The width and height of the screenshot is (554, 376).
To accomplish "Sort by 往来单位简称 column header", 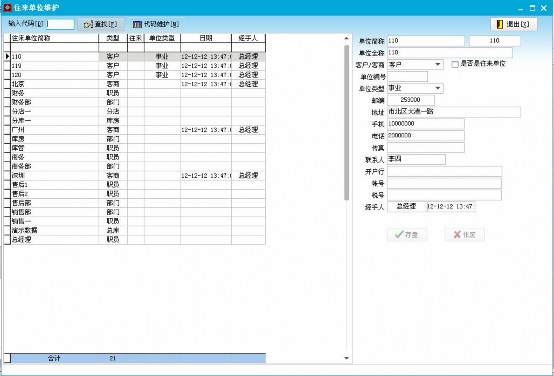I will (55, 38).
